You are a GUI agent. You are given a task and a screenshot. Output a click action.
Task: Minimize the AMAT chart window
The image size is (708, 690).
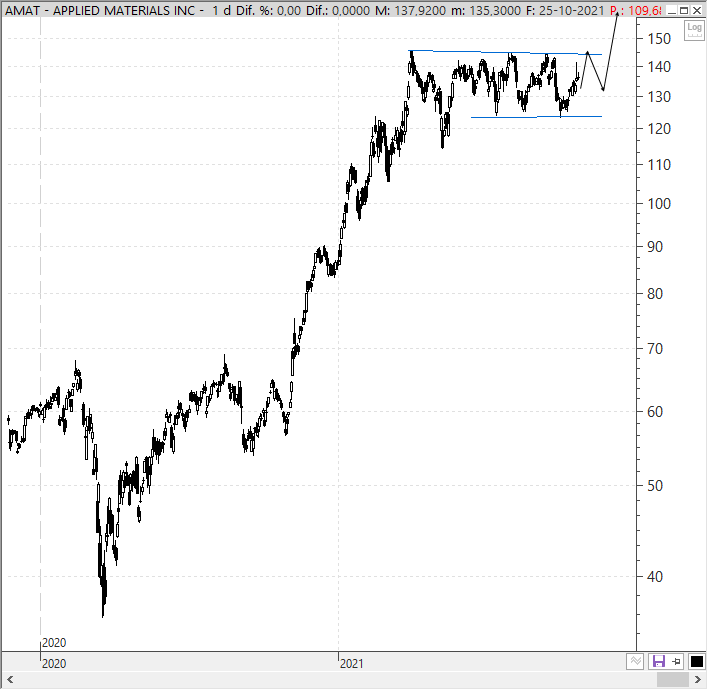(x=672, y=10)
